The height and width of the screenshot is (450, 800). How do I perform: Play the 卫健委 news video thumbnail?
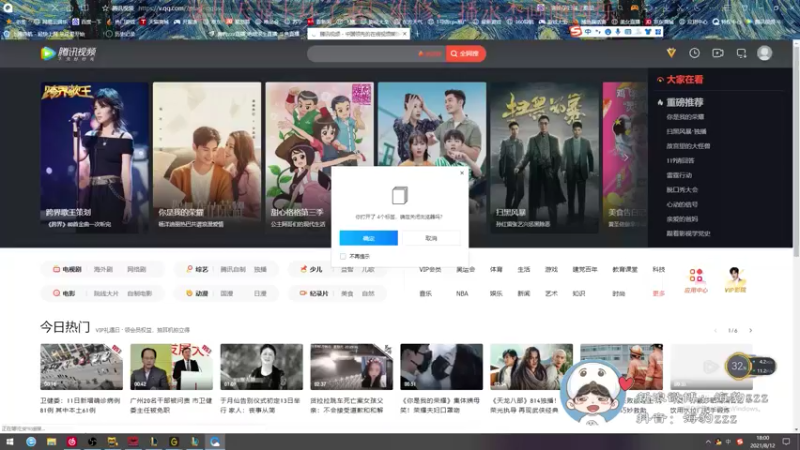[x=82, y=367]
